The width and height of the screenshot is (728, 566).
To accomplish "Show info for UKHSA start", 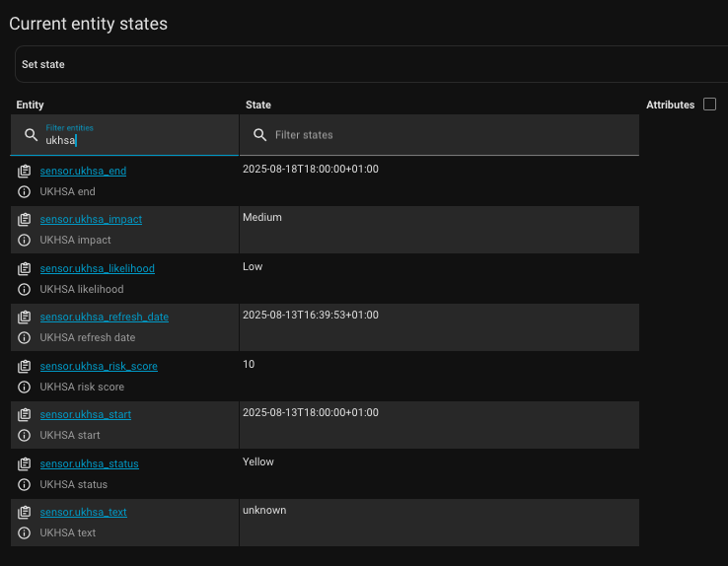I will click(x=25, y=435).
